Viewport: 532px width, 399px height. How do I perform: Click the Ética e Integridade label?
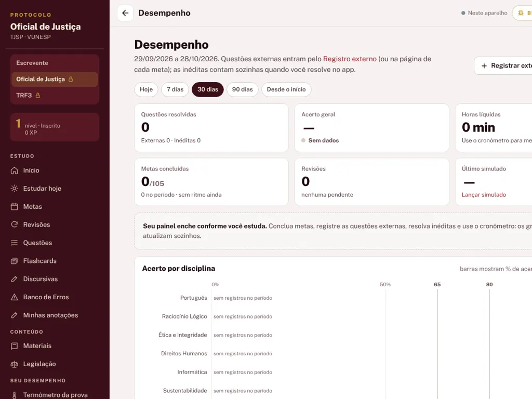[x=182, y=335]
